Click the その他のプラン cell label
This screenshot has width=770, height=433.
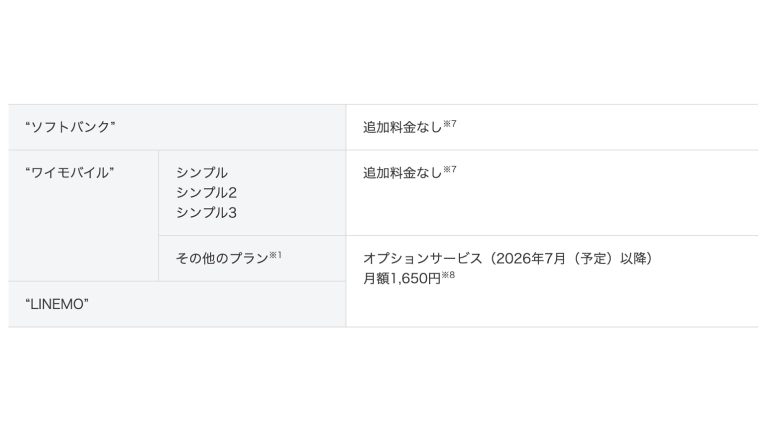point(222,258)
